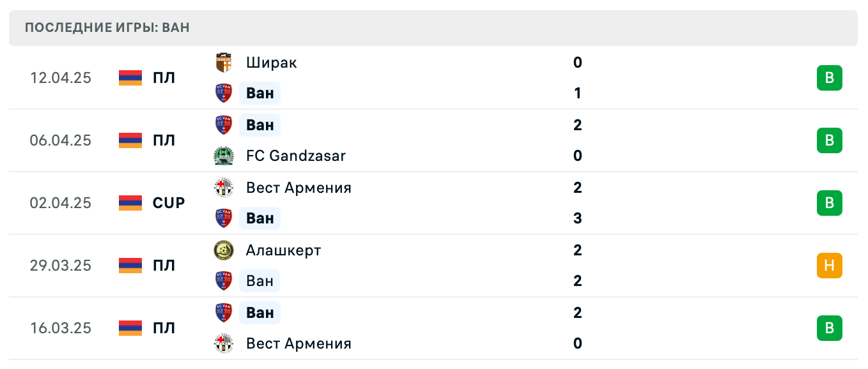Click the ПОСЛЕДНИЕ ИГРЫ: ВАН header
Image resolution: width=868 pixels, height=369 pixels.
pos(106,27)
